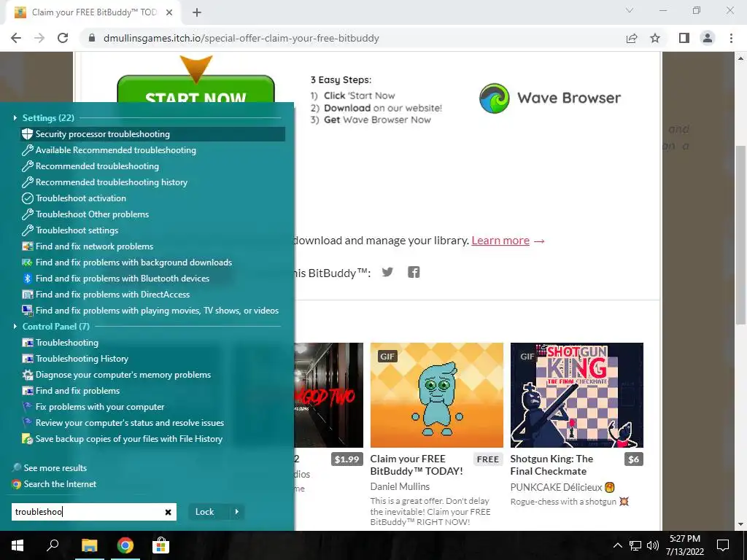Click icon beside DirectAccess problems result
747x560 pixels.
(x=27, y=295)
